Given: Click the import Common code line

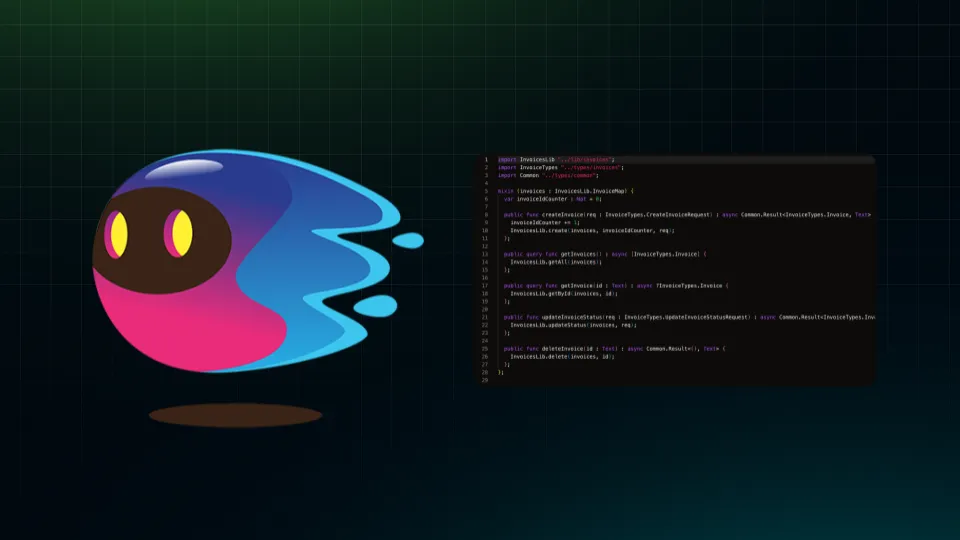Looking at the screenshot, I should (548, 176).
